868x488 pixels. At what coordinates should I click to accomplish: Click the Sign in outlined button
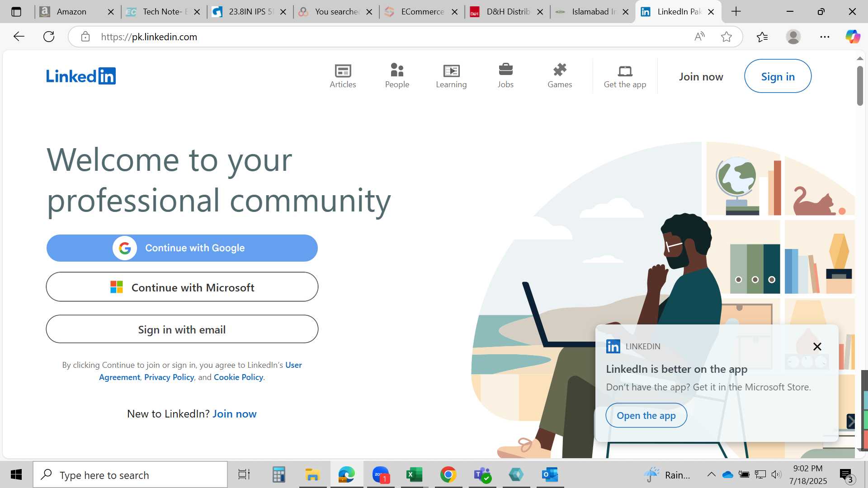pos(778,76)
